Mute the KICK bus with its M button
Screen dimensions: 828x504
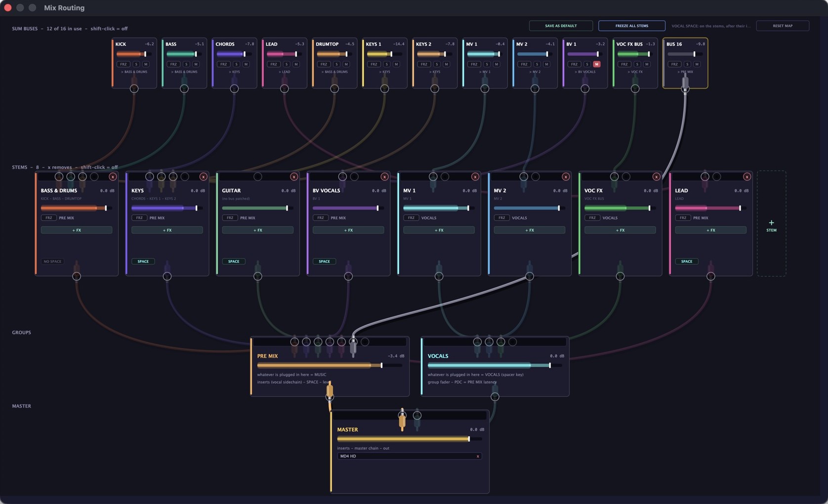coord(146,64)
